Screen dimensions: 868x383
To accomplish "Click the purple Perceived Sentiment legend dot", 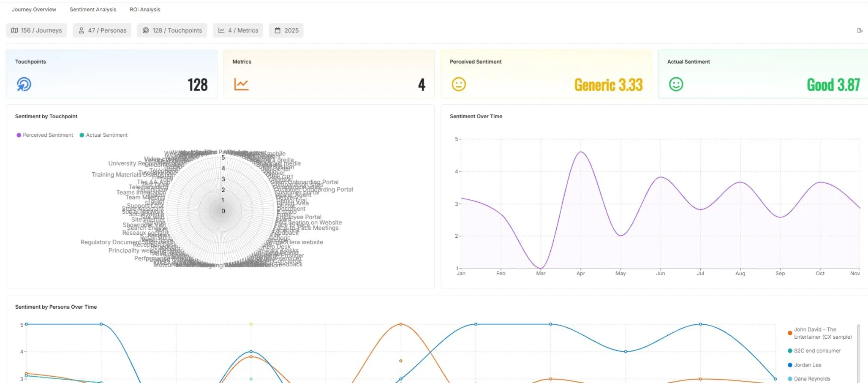I will click(x=19, y=135).
